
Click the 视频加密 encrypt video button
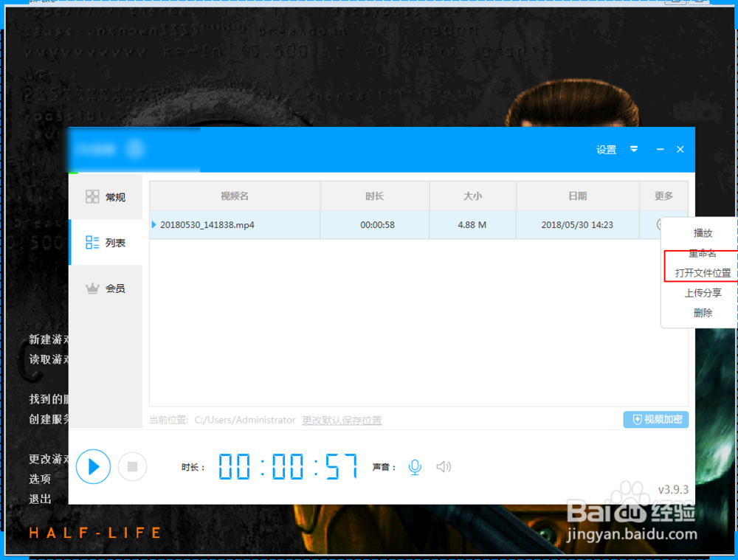pyautogui.click(x=655, y=419)
